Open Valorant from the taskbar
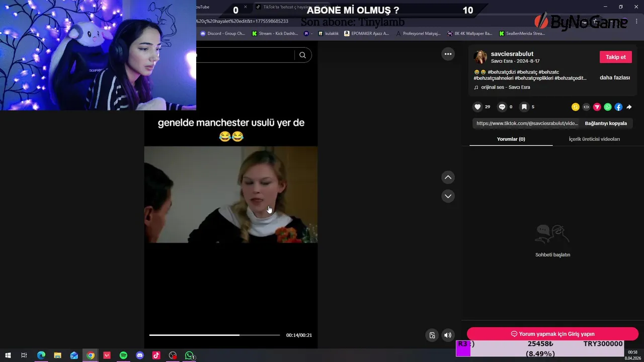Viewport: 644px width, 362px height. point(107,355)
